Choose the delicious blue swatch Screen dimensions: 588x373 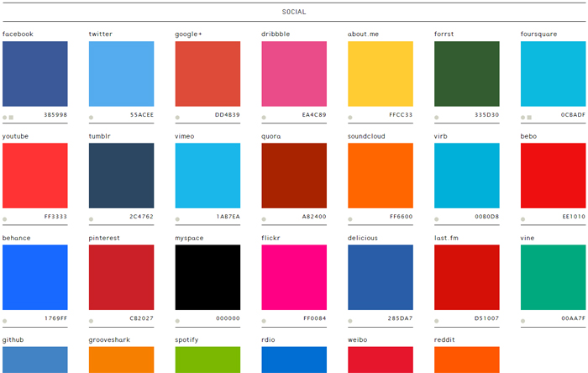(381, 277)
